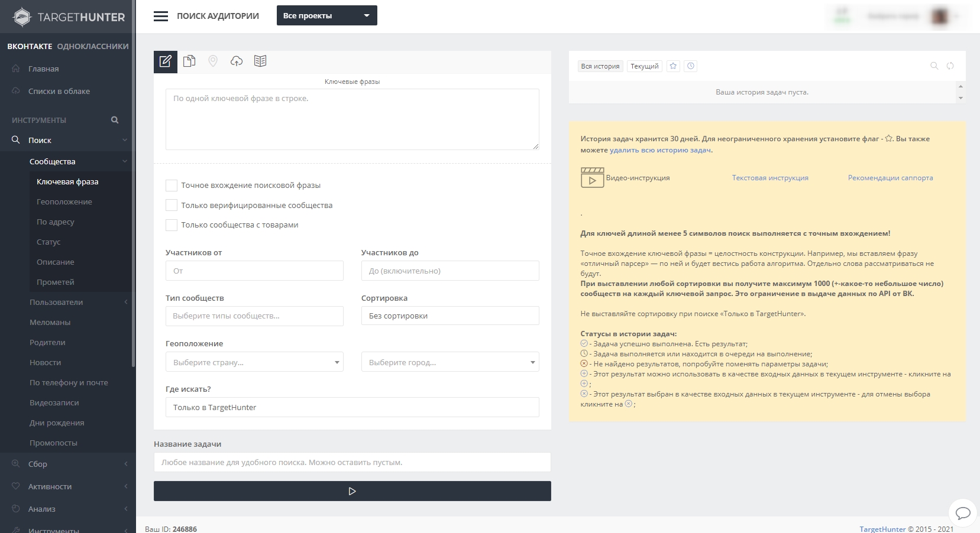Screen dimensions: 980x533
Task: Click удалить всю историю задач link
Action: click(x=660, y=150)
